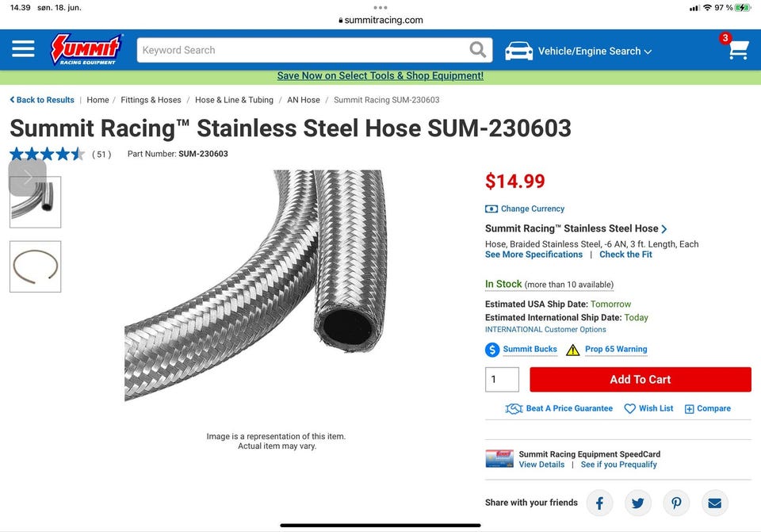
Task: Share on Twitter icon
Action: point(637,503)
